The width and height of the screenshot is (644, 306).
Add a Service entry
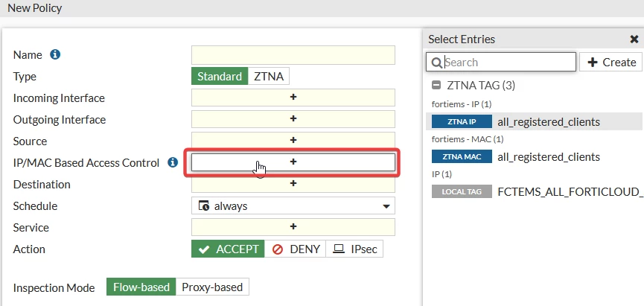[x=293, y=227]
